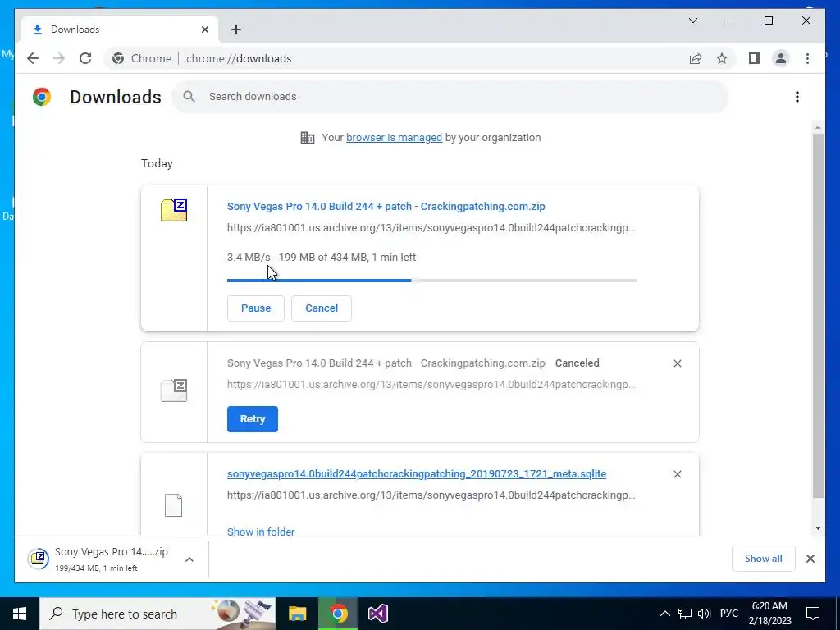Remove canceled download from list
The height and width of the screenshot is (630, 840).
pyautogui.click(x=677, y=363)
